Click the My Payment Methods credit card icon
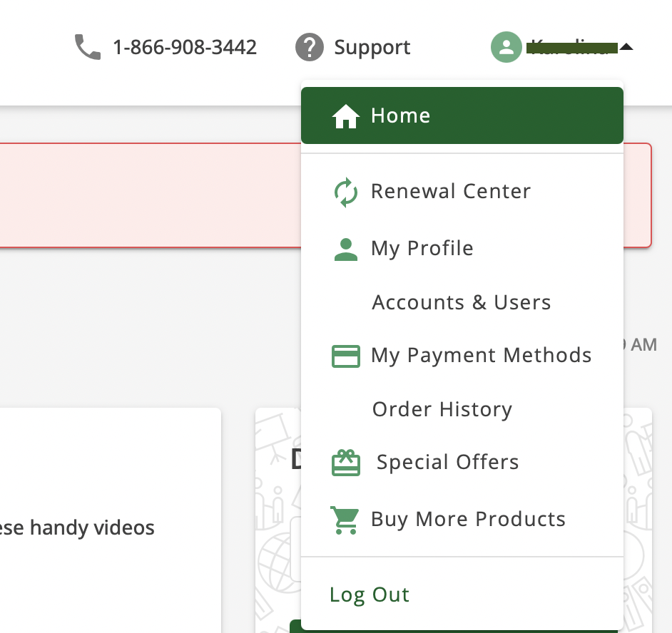This screenshot has width=672, height=633. tap(345, 355)
